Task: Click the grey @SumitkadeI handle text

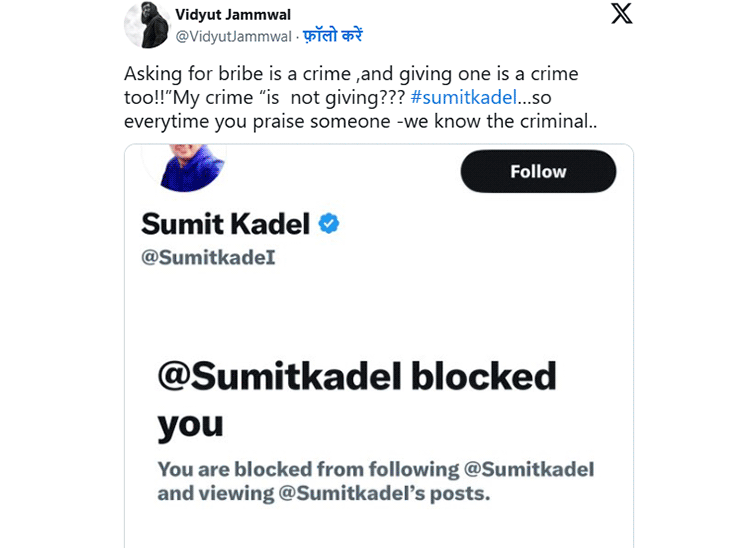Action: [x=208, y=258]
